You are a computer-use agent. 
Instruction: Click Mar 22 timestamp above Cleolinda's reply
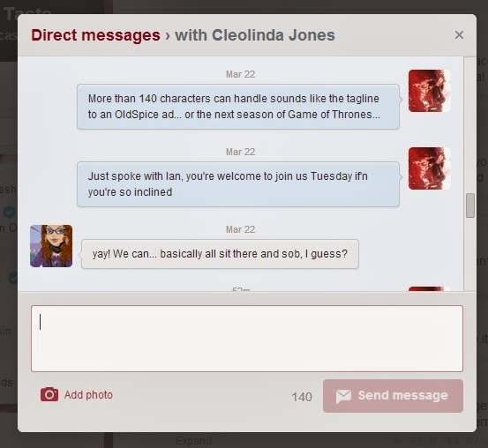[240, 229]
